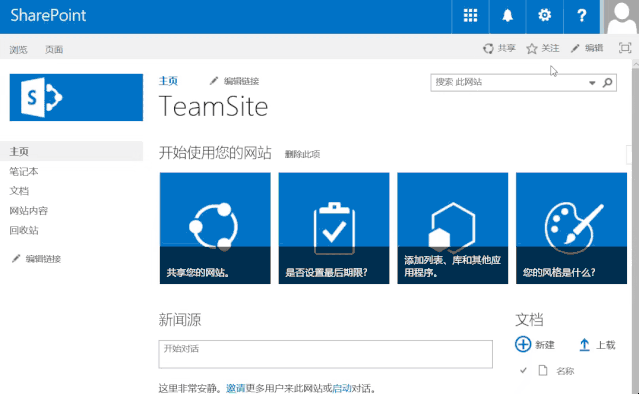The width and height of the screenshot is (639, 394).
Task: Click the file type column icon
Action: [x=543, y=370]
